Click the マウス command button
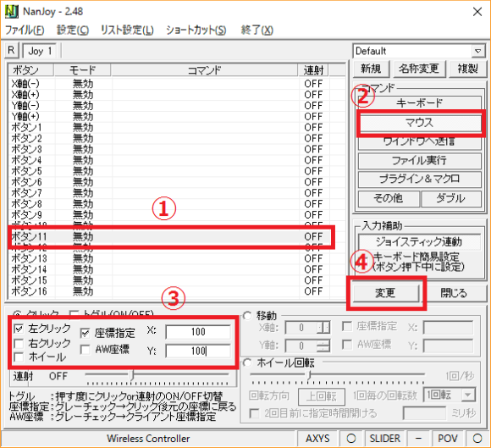The width and height of the screenshot is (491, 448). pos(420,123)
